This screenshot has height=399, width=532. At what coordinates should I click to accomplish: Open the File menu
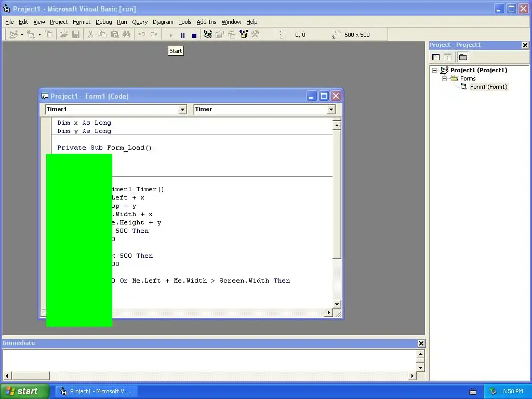coord(9,22)
